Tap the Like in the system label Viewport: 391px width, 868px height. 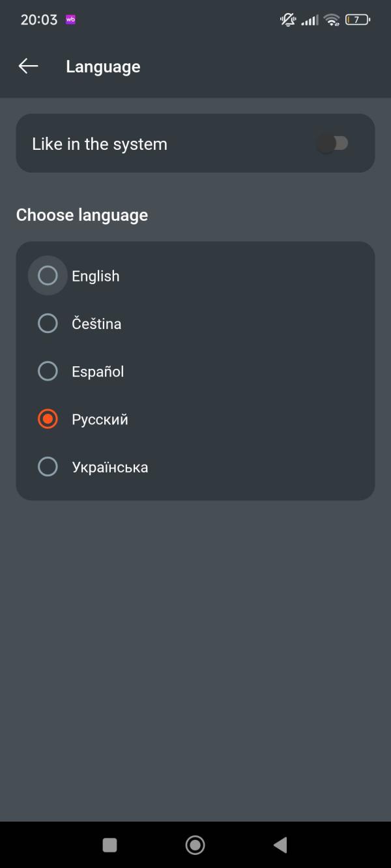pyautogui.click(x=100, y=144)
